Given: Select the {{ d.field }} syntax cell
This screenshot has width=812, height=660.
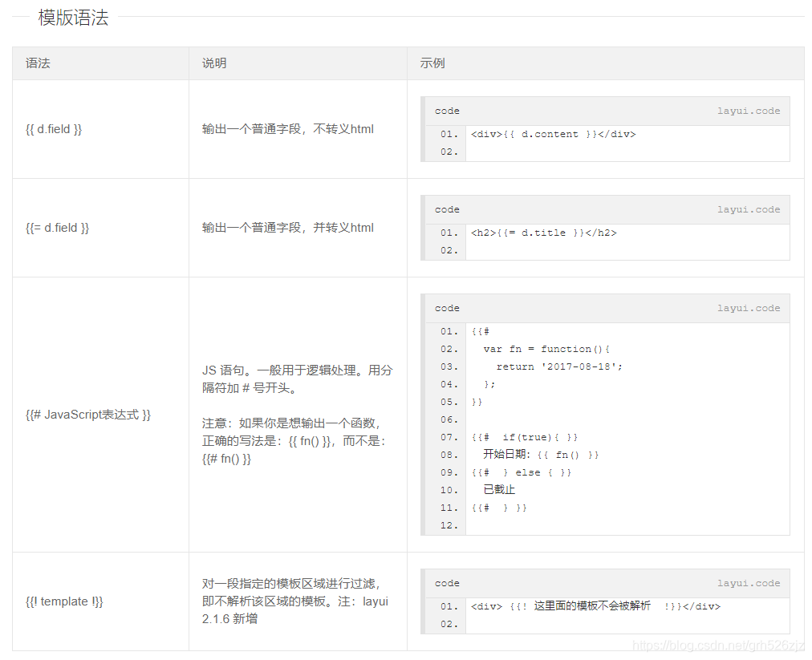Looking at the screenshot, I should pos(54,128).
